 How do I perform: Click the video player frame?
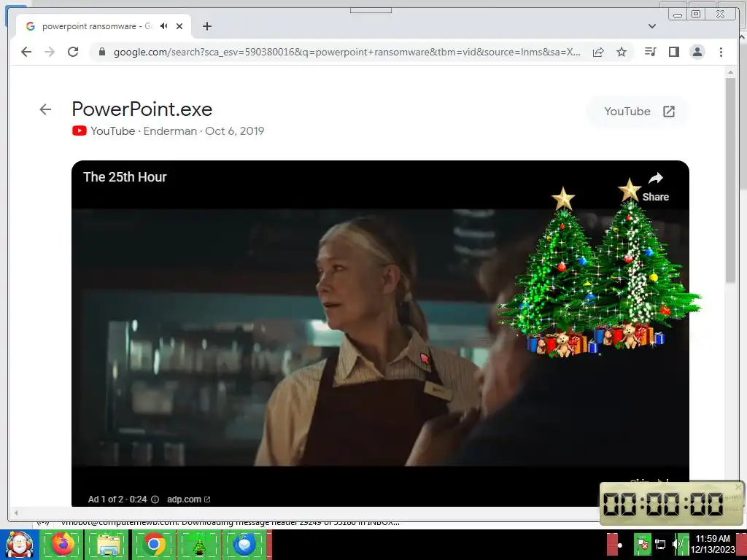click(380, 333)
